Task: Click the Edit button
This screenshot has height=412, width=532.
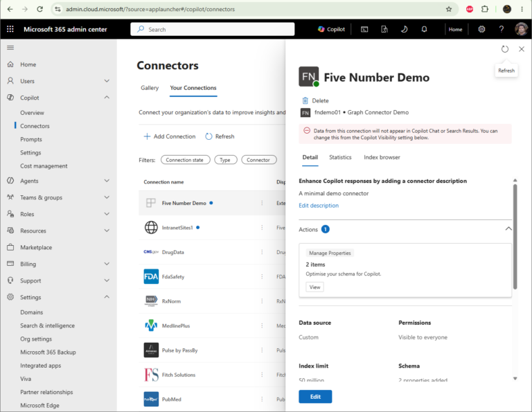Action: click(x=315, y=397)
